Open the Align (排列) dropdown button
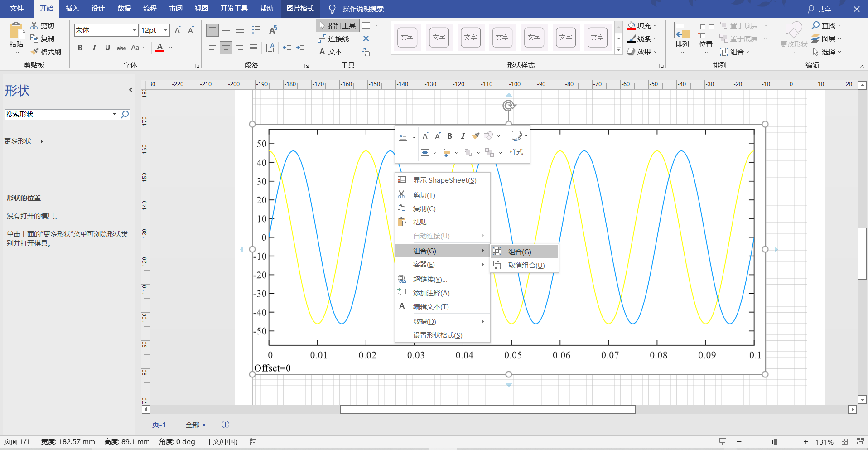 click(682, 38)
